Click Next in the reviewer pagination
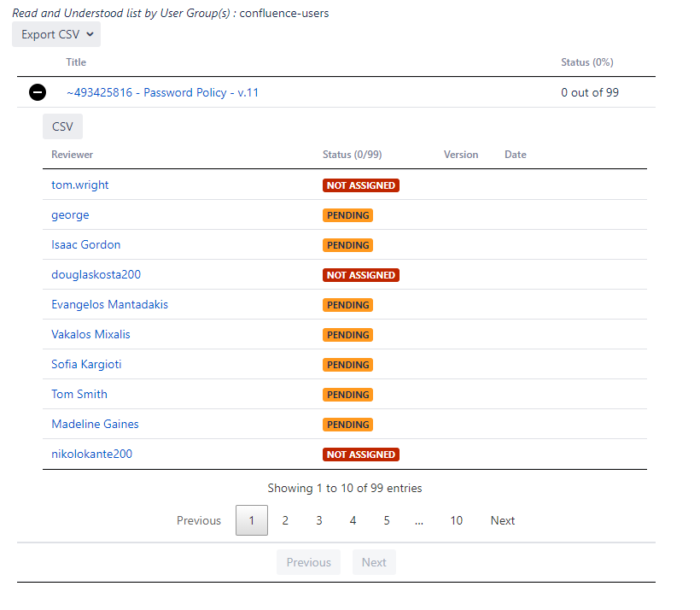 point(502,520)
